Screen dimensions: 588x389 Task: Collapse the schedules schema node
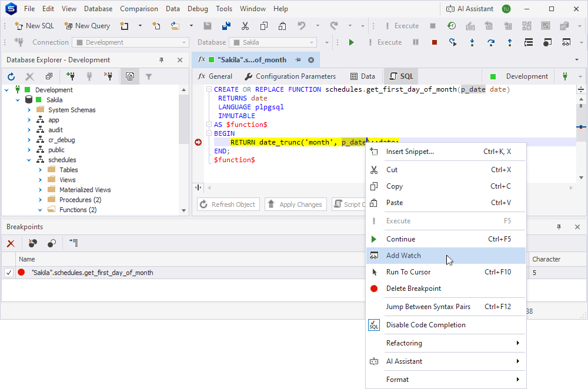point(29,160)
